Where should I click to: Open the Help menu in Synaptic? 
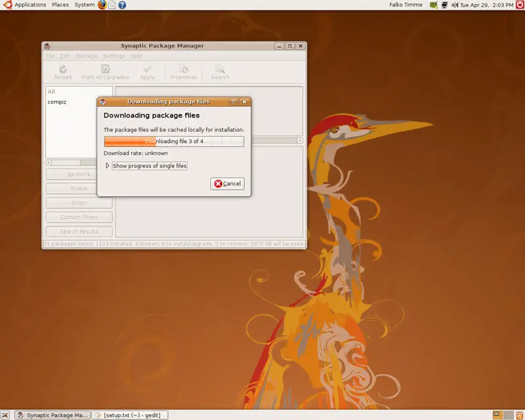(x=136, y=56)
